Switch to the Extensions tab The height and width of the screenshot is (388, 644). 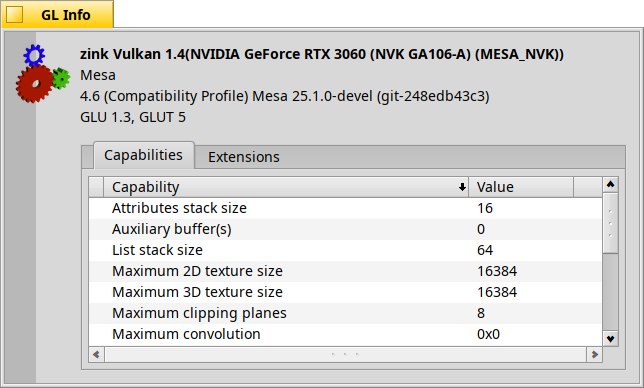pyautogui.click(x=244, y=157)
